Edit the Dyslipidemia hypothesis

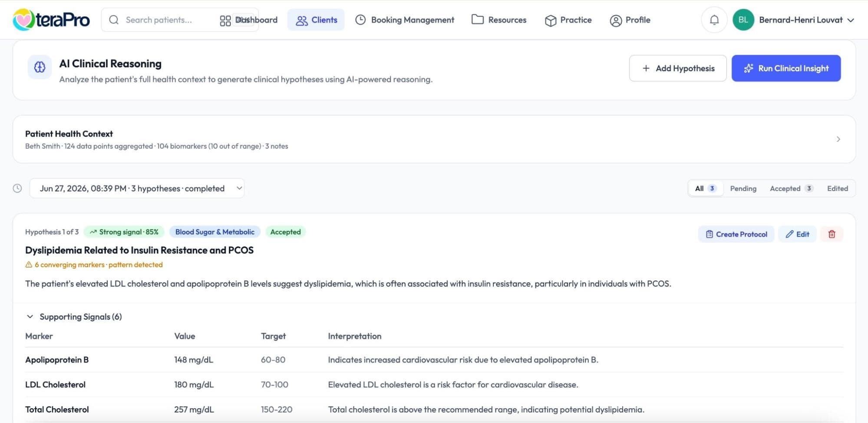tap(797, 234)
